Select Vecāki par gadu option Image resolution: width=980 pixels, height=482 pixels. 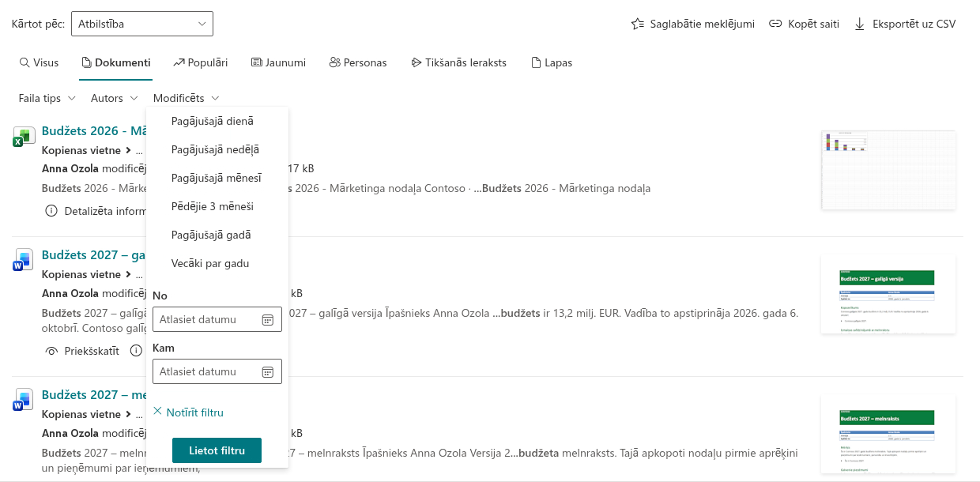(x=217, y=263)
